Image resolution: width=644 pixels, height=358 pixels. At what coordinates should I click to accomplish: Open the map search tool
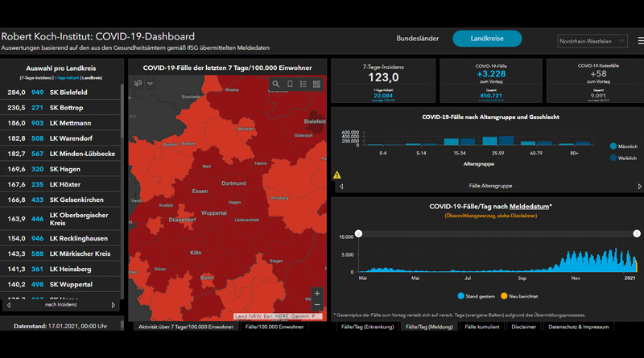click(x=276, y=84)
